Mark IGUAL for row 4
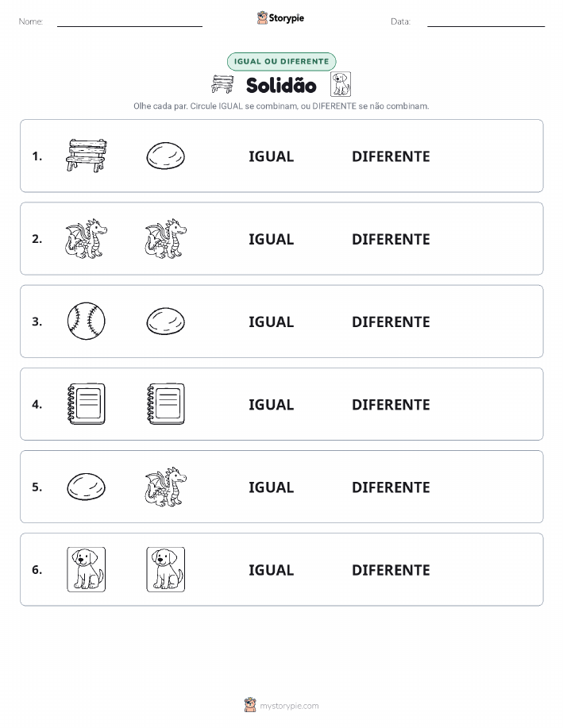The image size is (563, 728). point(272,404)
